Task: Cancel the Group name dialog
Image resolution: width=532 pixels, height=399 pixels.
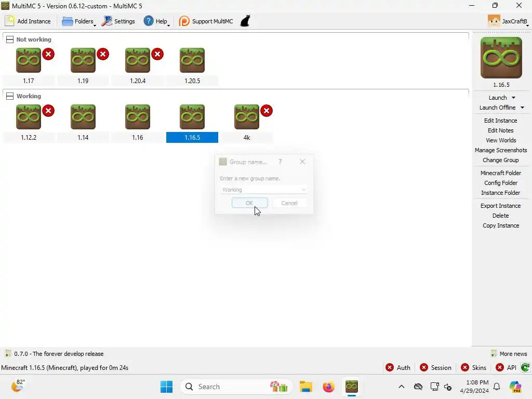Action: point(289,203)
